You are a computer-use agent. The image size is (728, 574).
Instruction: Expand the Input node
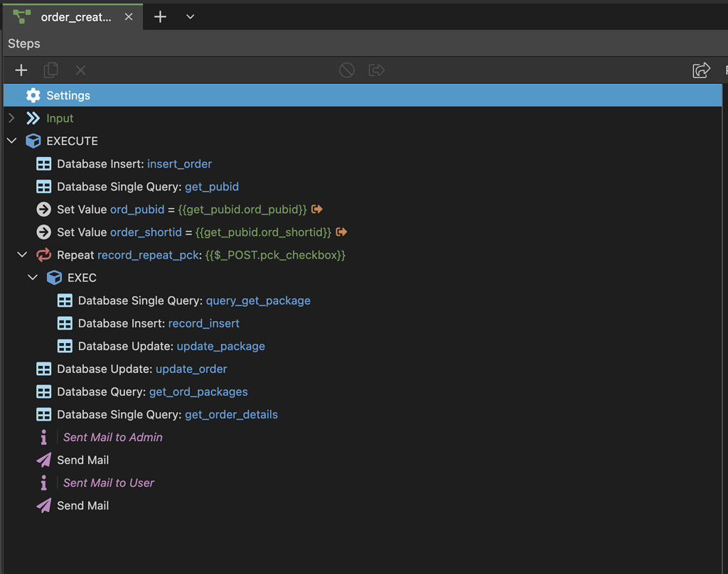(11, 118)
